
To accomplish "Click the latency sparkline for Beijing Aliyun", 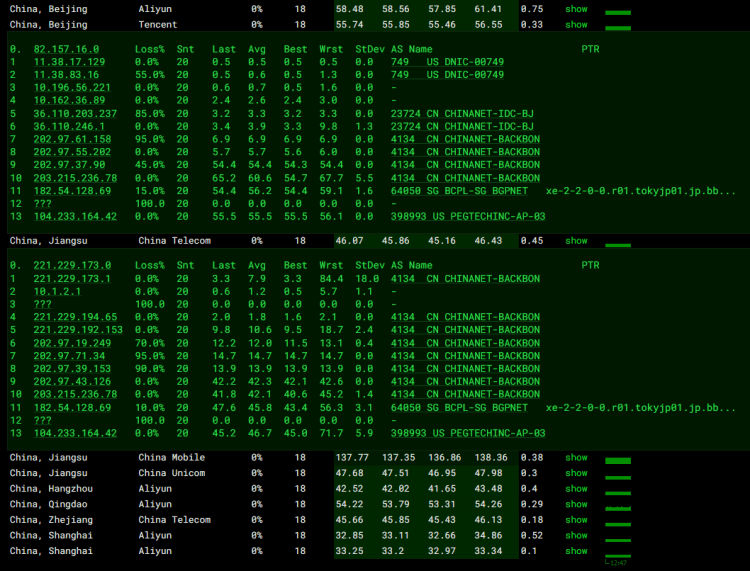I will pos(618,12).
